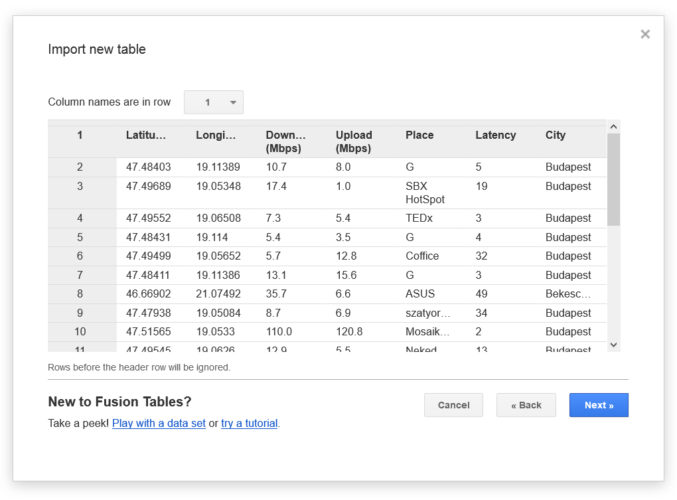677x500 pixels.
Task: Click Budapest city cell in row 2
Action: (x=568, y=167)
